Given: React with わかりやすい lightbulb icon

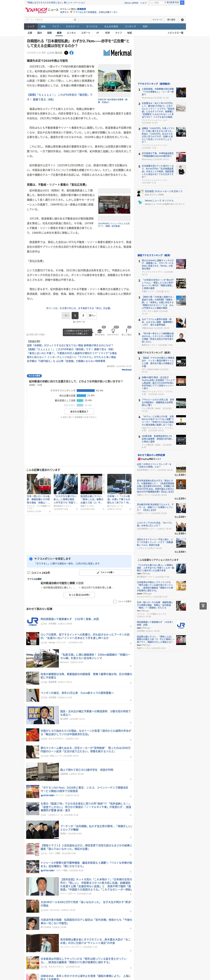Looking at the screenshot, I should pos(113,331).
